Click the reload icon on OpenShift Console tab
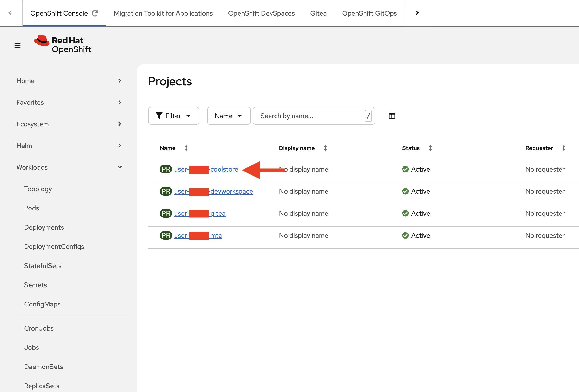The image size is (579, 392). 95,13
